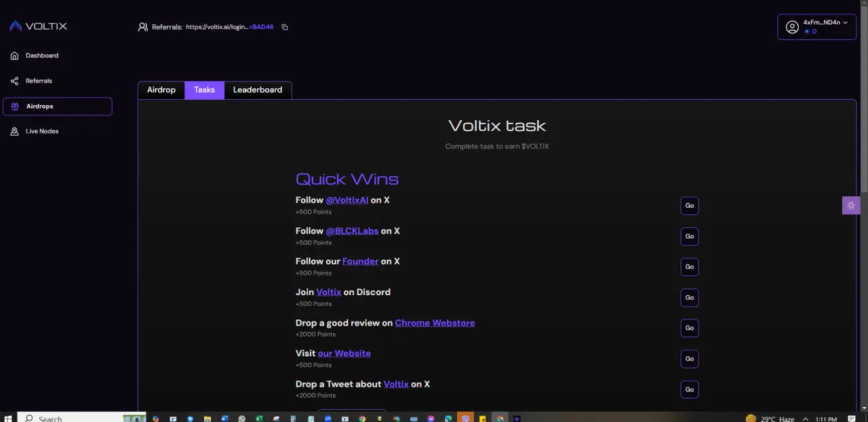Expand the system tray hidden icons chevron
Image resolution: width=868 pixels, height=422 pixels.
tap(806, 419)
